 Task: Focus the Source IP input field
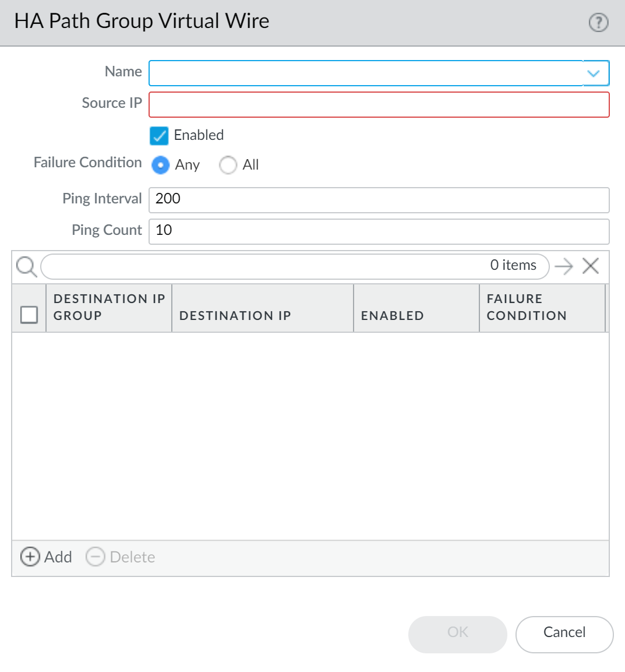pos(379,105)
